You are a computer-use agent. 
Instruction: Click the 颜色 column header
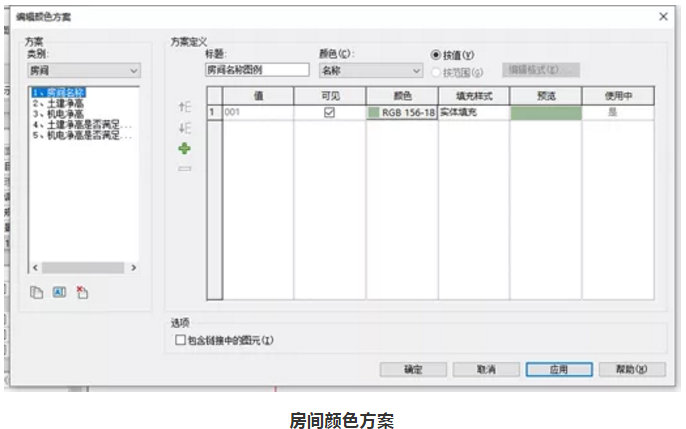tap(402, 96)
